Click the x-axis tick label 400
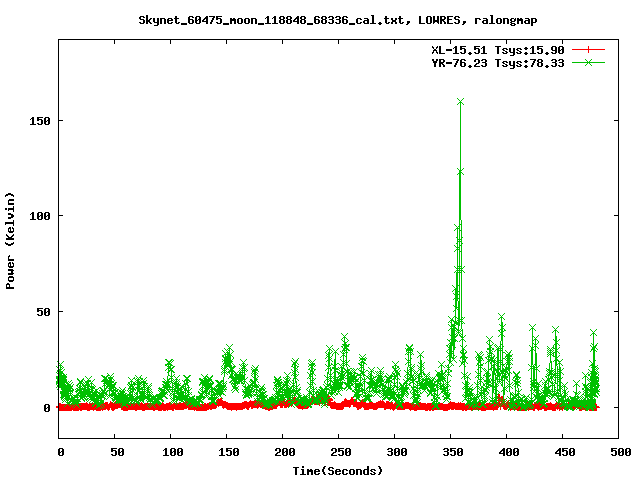 509,452
